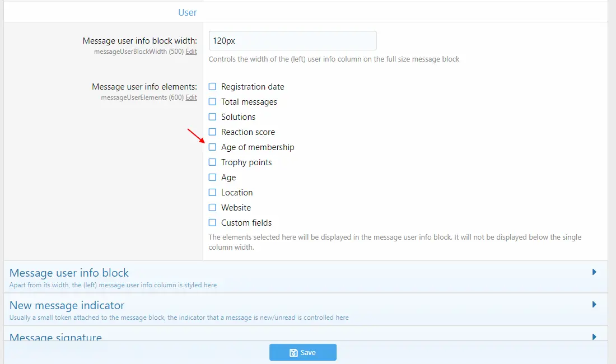Click the Save button

coord(303,352)
